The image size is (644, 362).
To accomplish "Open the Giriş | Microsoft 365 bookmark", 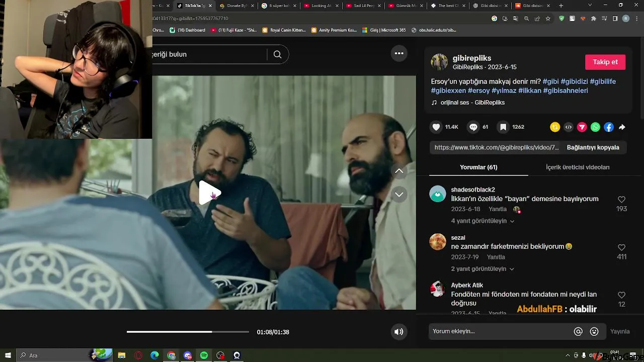I will point(383,30).
